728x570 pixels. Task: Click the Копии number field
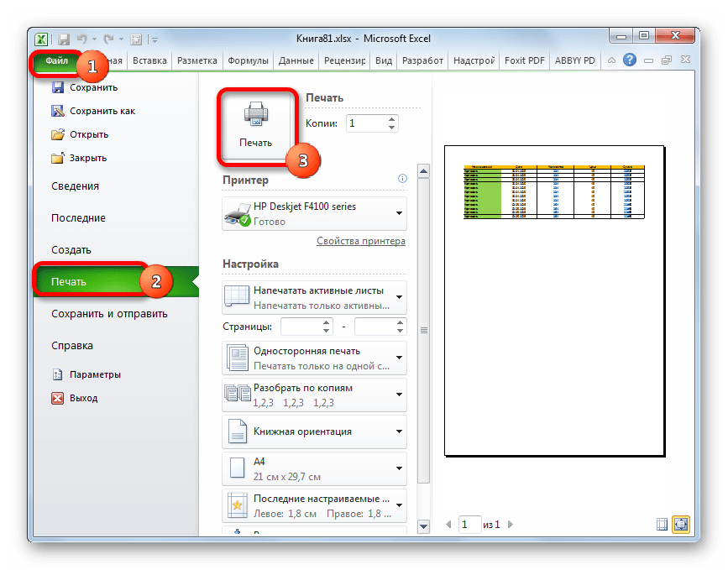(367, 123)
